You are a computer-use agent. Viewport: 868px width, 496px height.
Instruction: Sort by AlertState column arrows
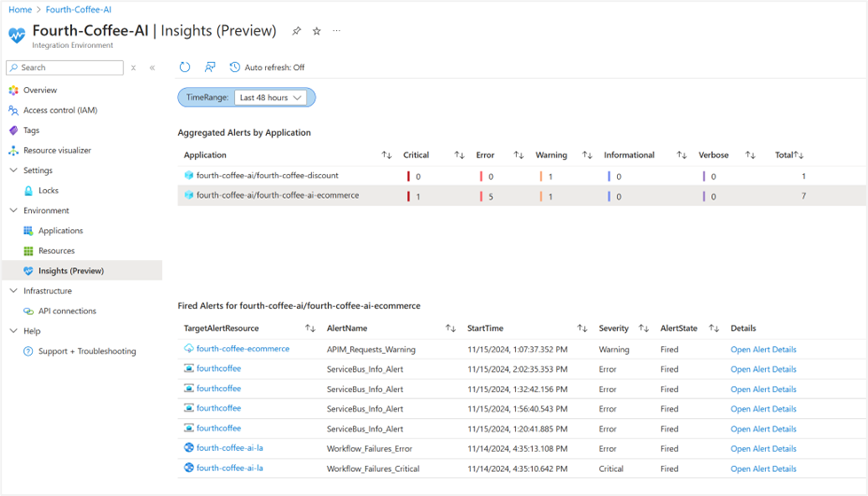[714, 328]
